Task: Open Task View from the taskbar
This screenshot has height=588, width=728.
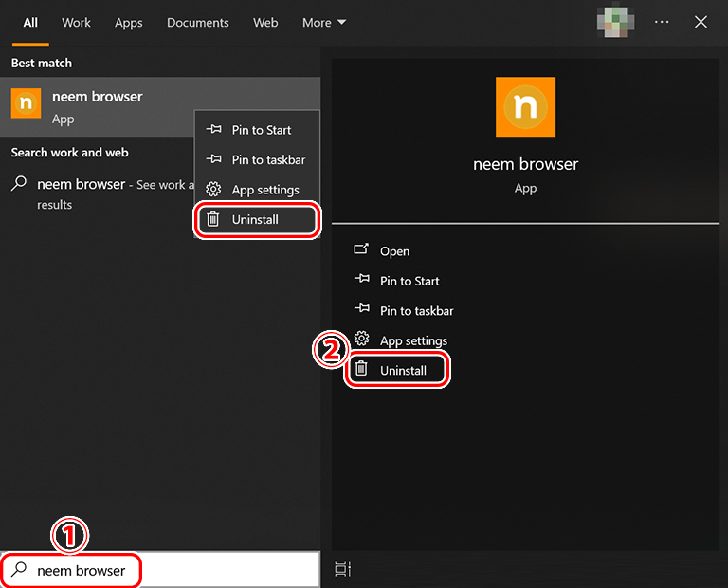Action: coord(342,569)
